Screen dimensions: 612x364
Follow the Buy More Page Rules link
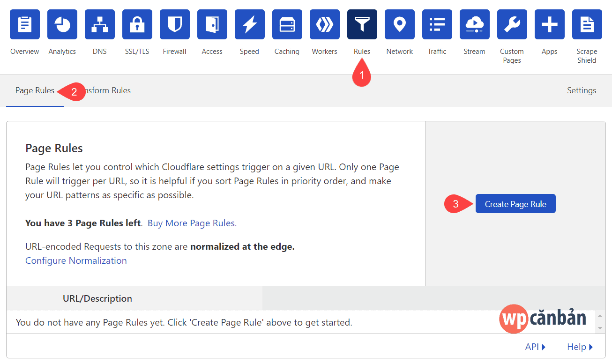point(192,223)
